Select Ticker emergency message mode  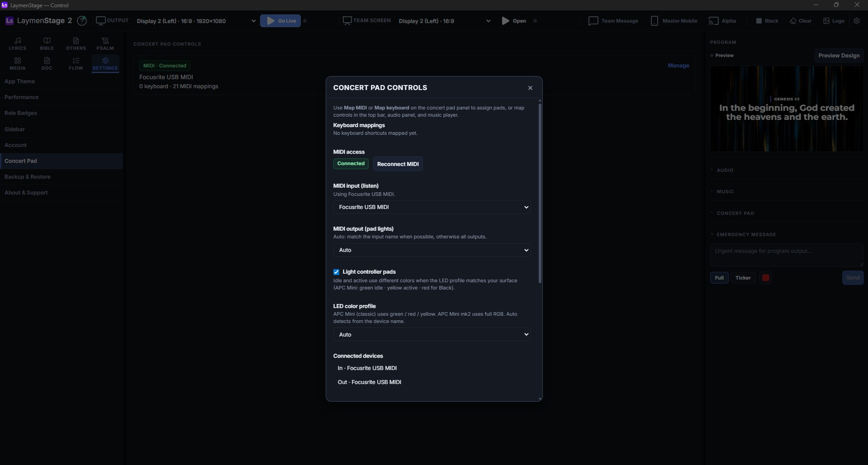tap(743, 278)
